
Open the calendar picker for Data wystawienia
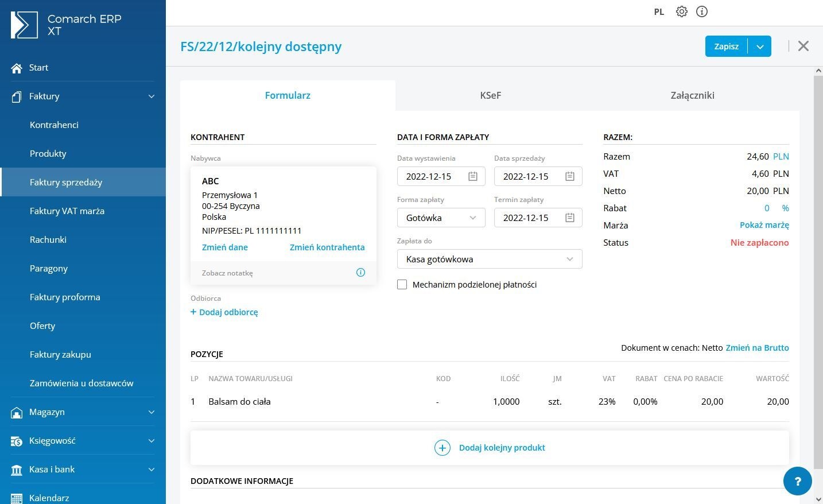coord(472,176)
